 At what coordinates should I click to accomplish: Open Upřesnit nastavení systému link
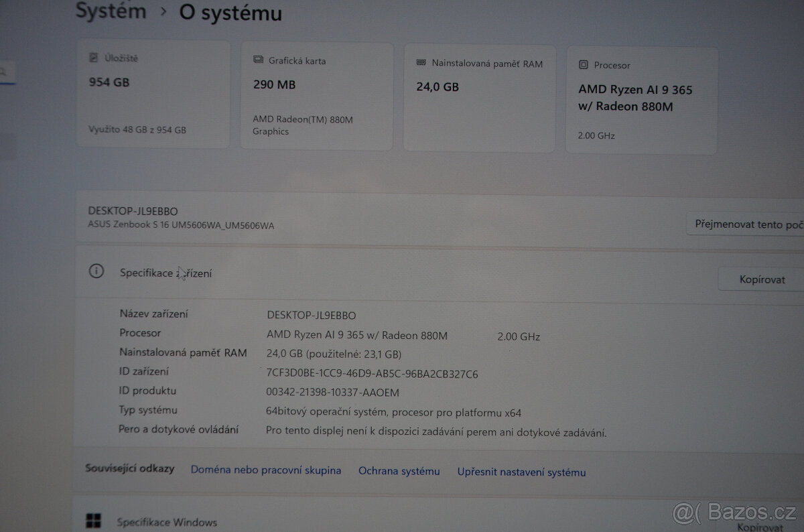coord(521,472)
